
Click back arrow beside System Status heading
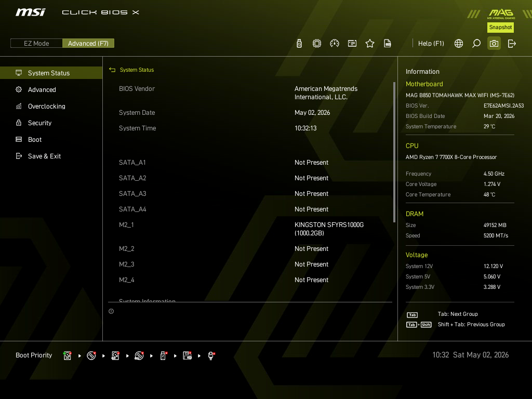(x=112, y=70)
